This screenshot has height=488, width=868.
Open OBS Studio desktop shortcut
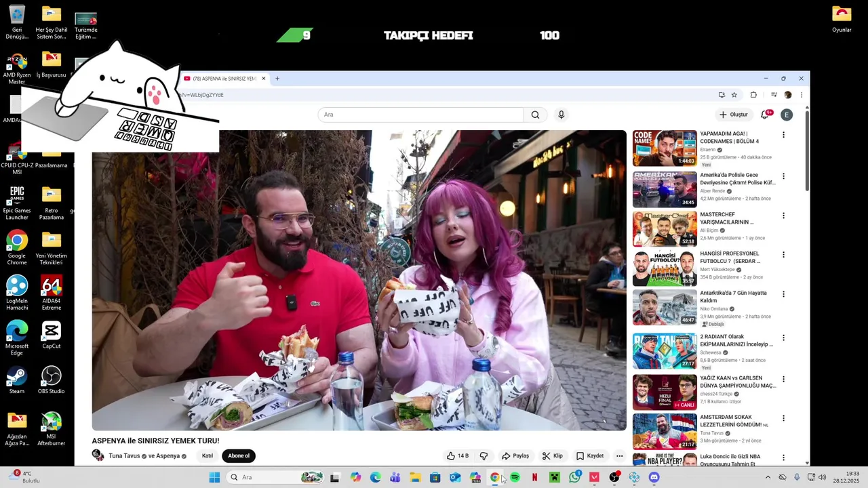pos(51,380)
